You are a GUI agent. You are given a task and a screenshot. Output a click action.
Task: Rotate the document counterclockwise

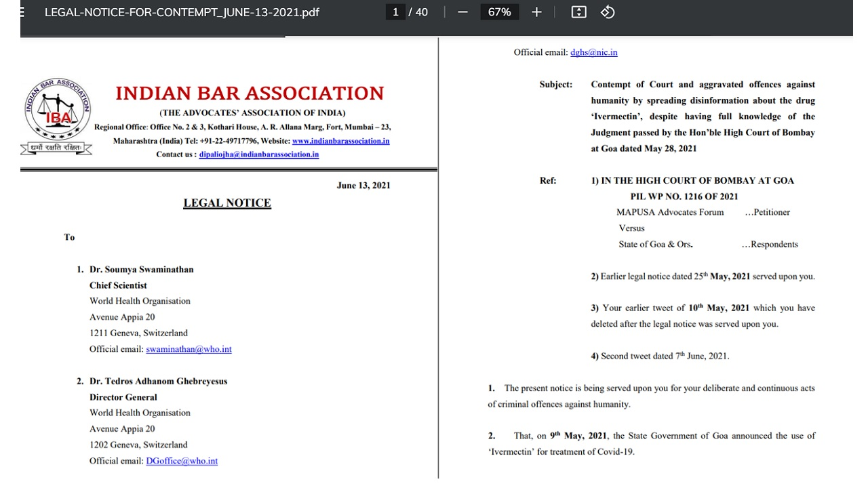608,12
